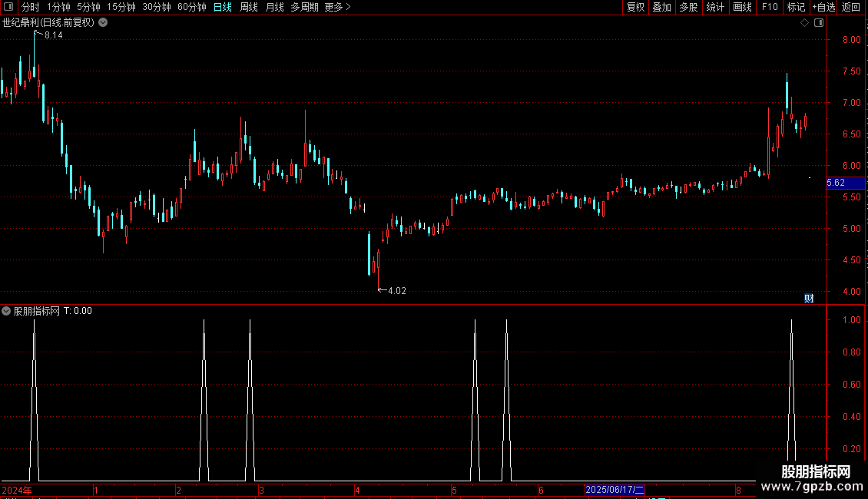Toggle the right panel layout icon

point(819,23)
